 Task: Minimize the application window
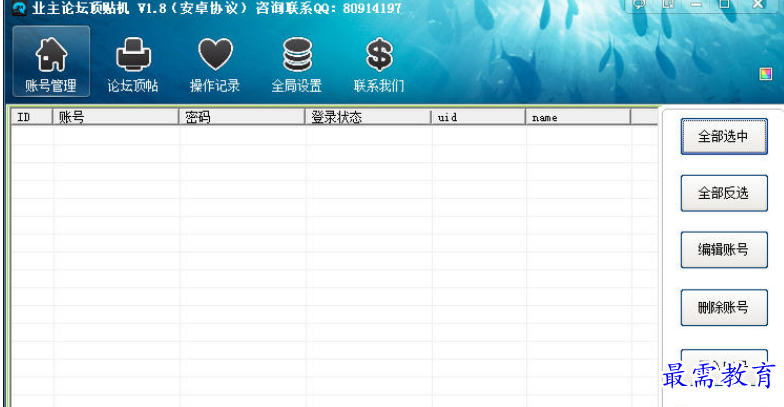pos(696,4)
